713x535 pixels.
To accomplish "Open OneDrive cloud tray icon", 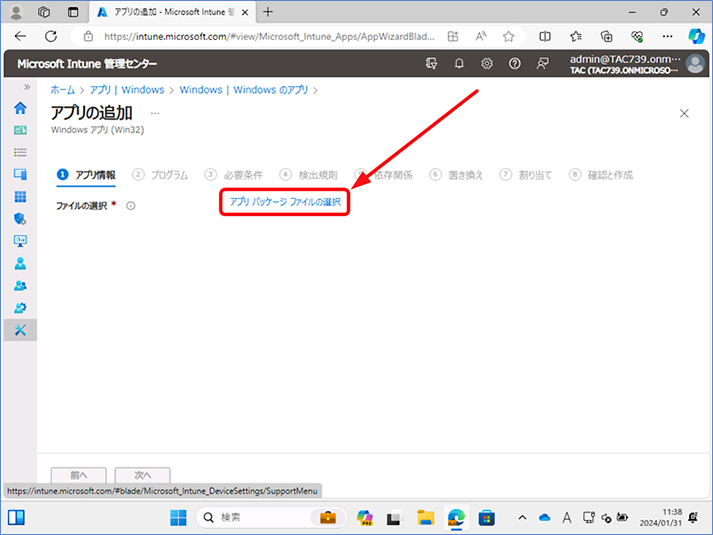I will point(544,518).
